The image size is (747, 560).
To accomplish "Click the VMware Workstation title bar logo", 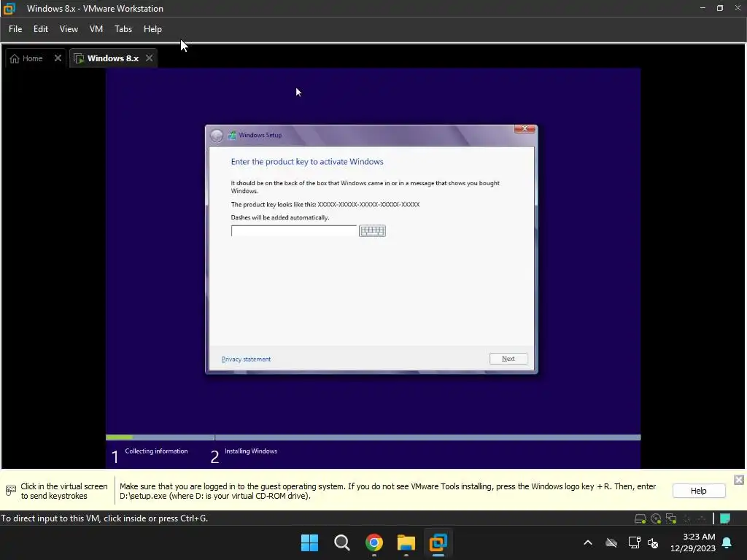I will click(9, 9).
